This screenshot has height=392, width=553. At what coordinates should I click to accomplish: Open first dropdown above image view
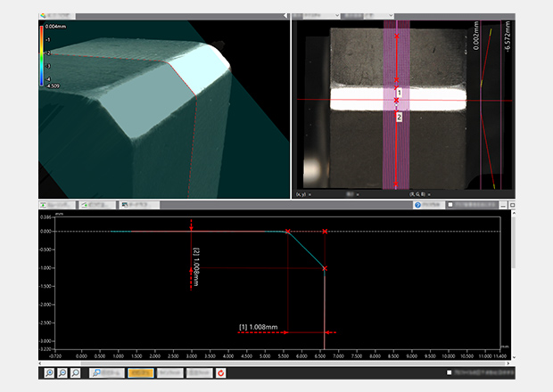click(315, 15)
